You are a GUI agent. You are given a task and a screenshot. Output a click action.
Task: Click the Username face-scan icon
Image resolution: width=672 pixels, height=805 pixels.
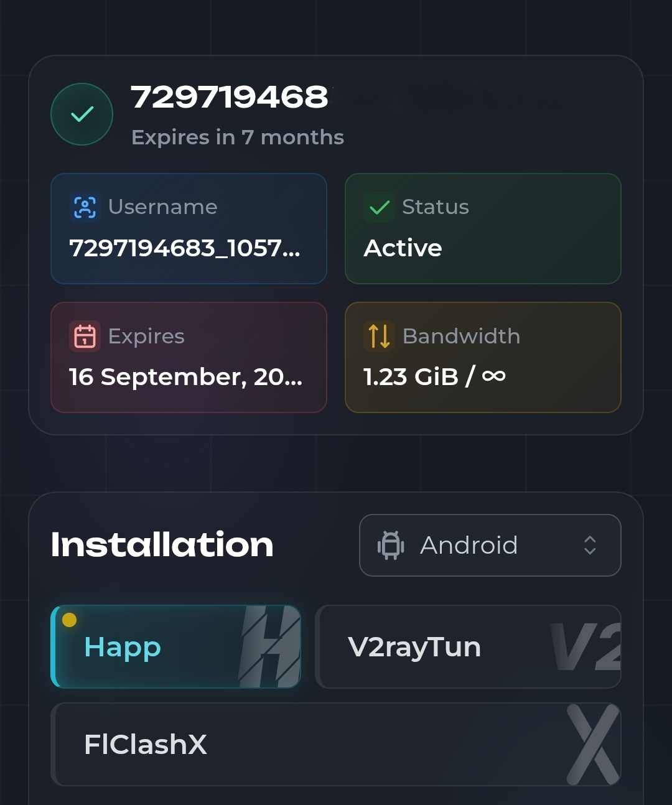pyautogui.click(x=85, y=207)
